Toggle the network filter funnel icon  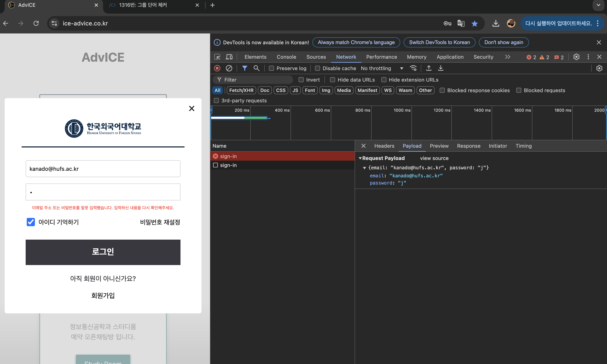click(245, 68)
